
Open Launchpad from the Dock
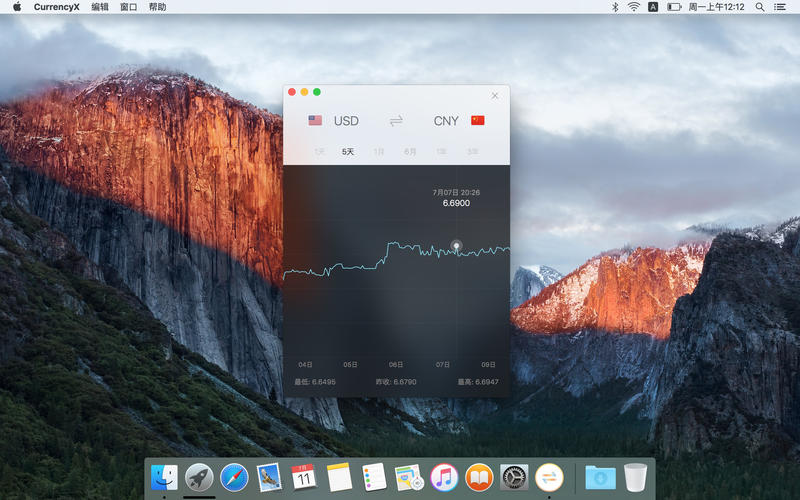coord(199,478)
